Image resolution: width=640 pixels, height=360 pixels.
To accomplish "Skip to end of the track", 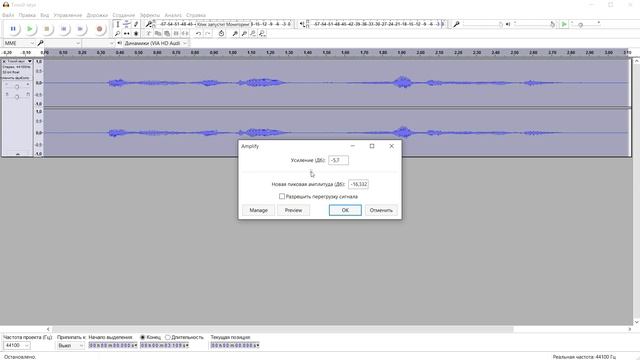I will [x=80, y=29].
